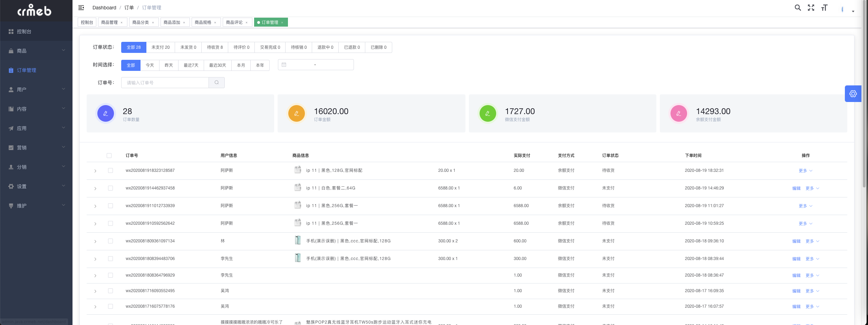
Task: Open product thumbnail for order wx2020081918323128587
Action: [x=298, y=170]
